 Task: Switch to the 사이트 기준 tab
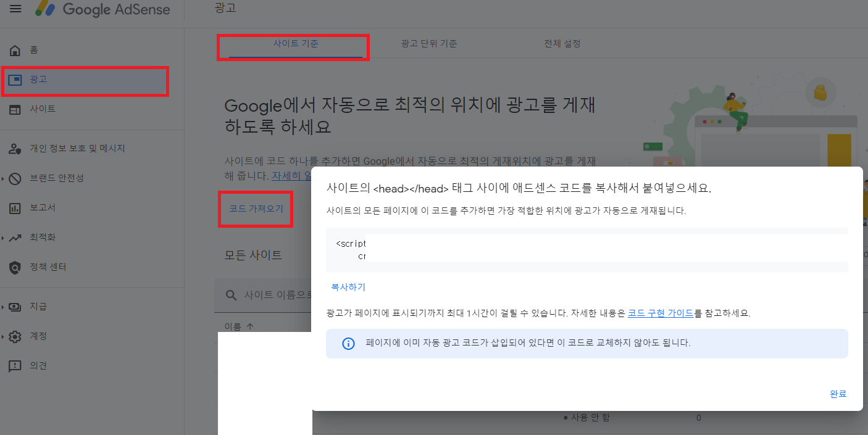pyautogui.click(x=296, y=44)
